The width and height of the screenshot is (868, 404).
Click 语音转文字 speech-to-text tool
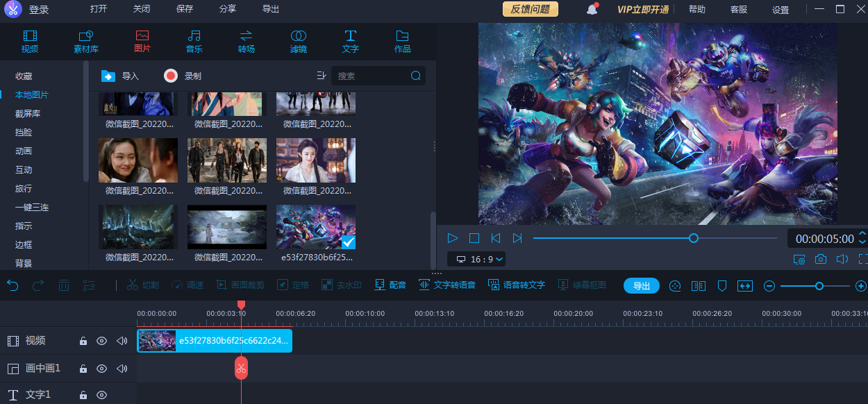coord(517,285)
